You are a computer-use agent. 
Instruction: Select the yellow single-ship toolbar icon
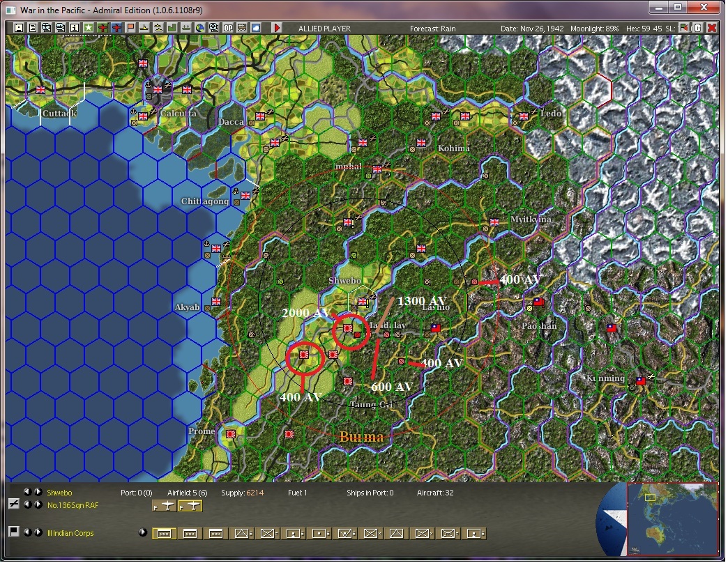click(x=144, y=28)
